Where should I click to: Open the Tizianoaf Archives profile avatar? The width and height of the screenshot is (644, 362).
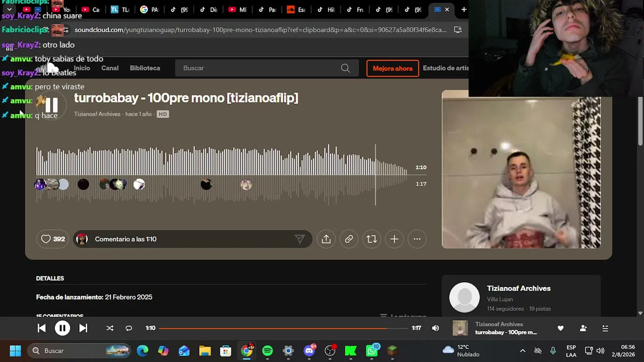[464, 298]
